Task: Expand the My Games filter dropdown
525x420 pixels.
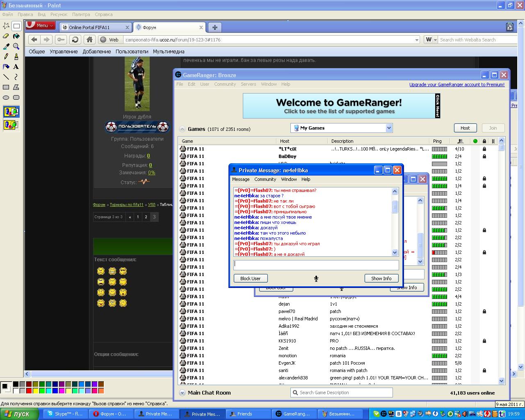Action: [389, 128]
